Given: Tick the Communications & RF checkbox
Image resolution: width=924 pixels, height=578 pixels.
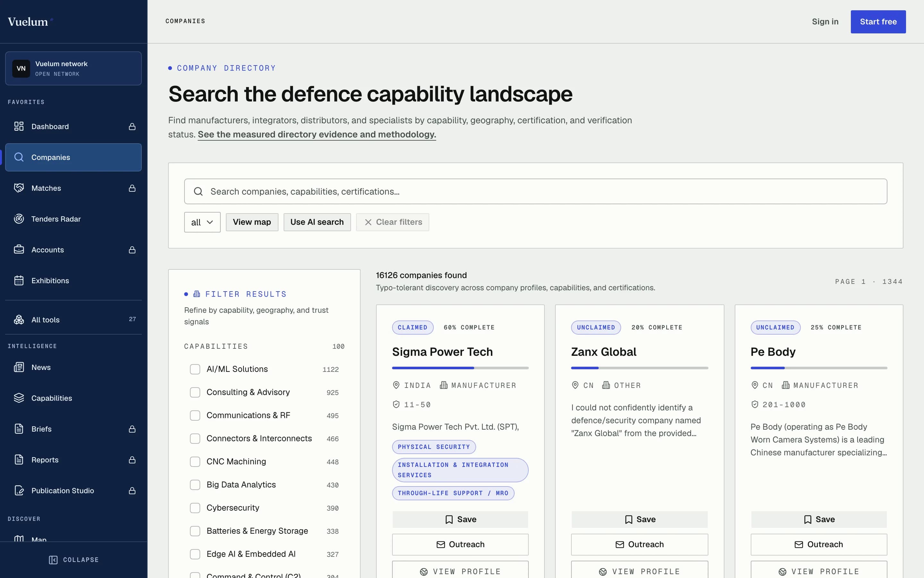Looking at the screenshot, I should [195, 415].
